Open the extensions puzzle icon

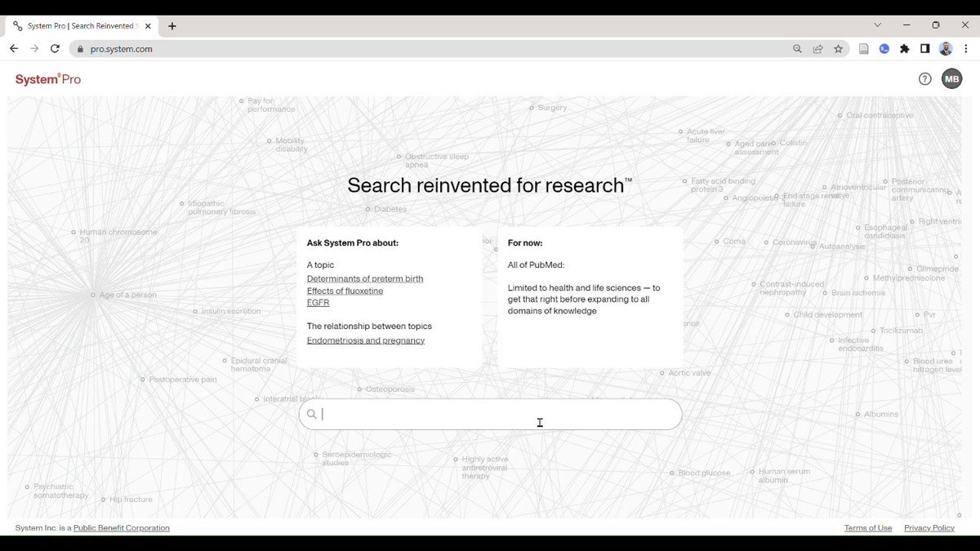904,49
